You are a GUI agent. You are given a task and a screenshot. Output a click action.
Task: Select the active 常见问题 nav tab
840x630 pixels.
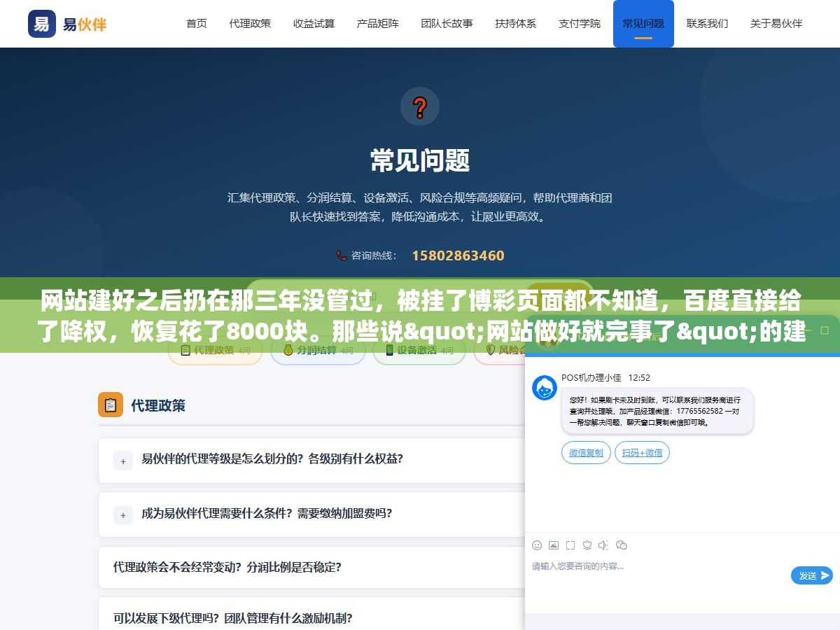click(643, 24)
